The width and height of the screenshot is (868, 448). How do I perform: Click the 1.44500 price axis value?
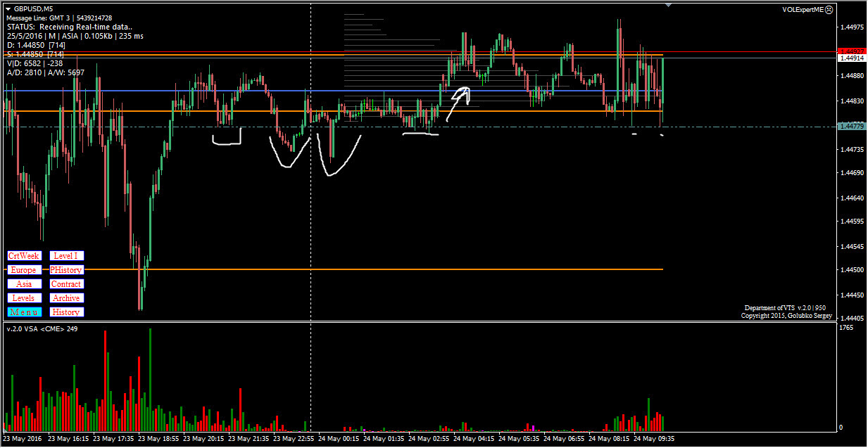coord(851,270)
